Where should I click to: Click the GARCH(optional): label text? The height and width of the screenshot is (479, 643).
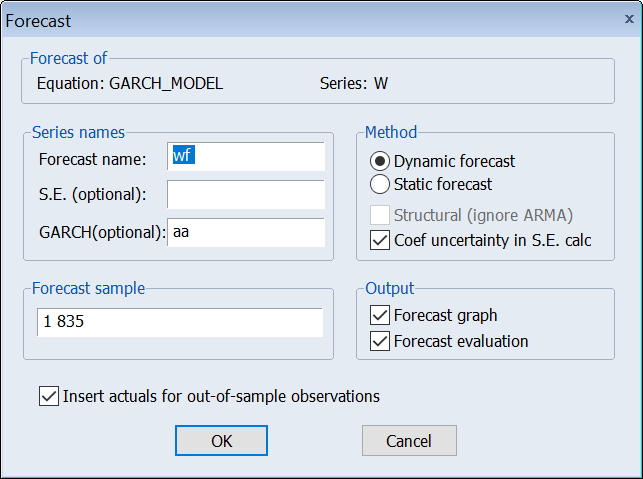[x=101, y=232]
